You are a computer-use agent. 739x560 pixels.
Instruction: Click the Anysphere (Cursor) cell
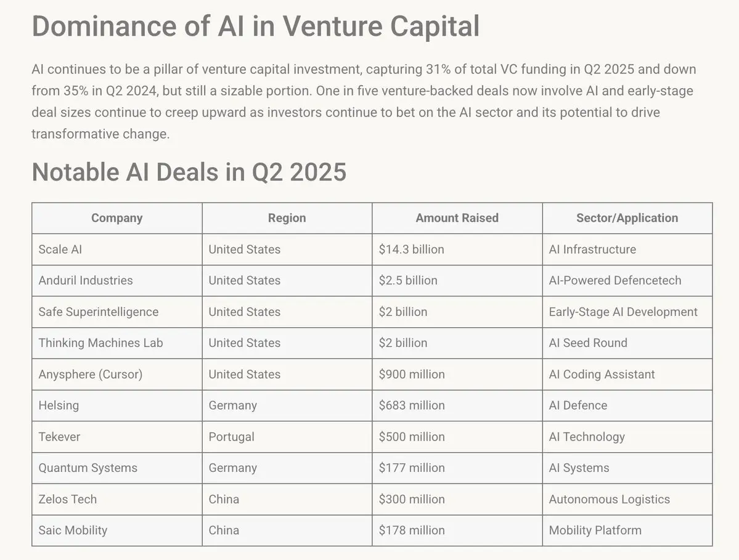point(117,374)
